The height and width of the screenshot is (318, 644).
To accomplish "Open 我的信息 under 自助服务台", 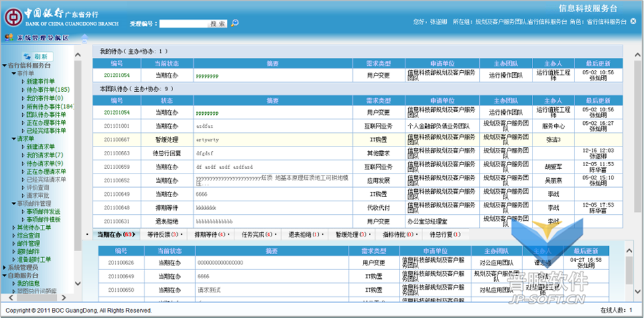I will click(28, 284).
